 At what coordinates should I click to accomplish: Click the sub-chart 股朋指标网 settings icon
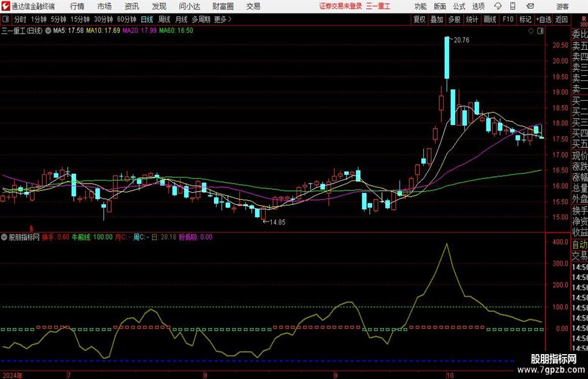pyautogui.click(x=4, y=237)
